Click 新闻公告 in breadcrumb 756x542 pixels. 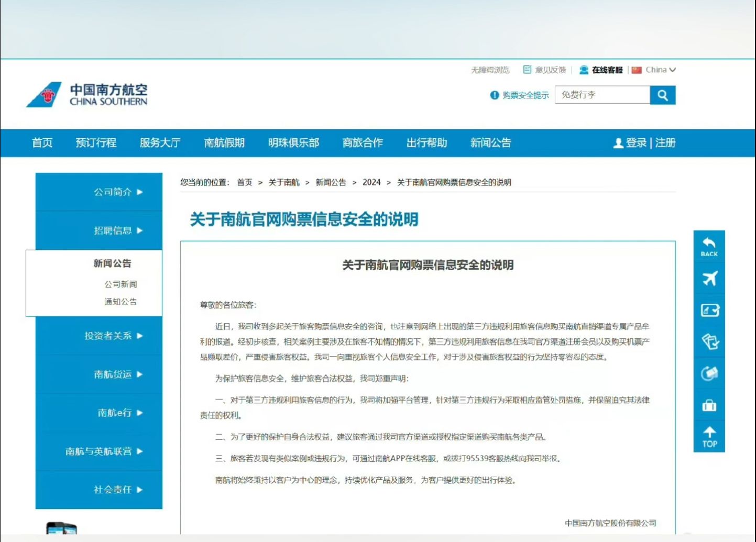331,182
